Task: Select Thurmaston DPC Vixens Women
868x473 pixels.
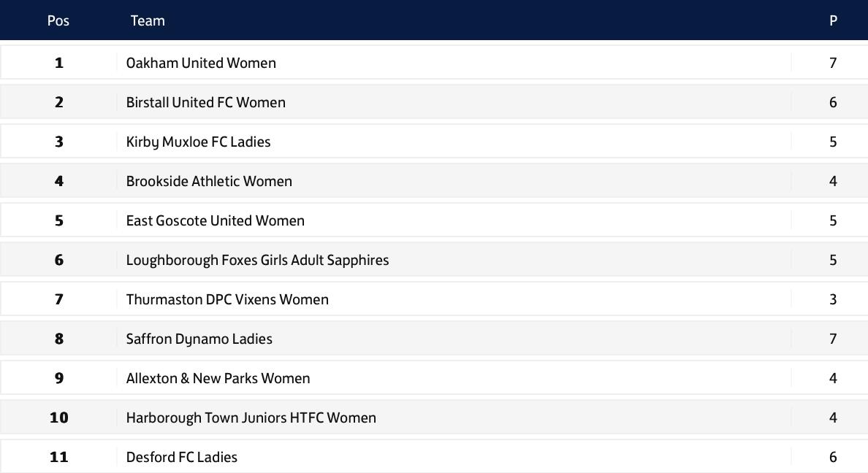Action: (227, 299)
